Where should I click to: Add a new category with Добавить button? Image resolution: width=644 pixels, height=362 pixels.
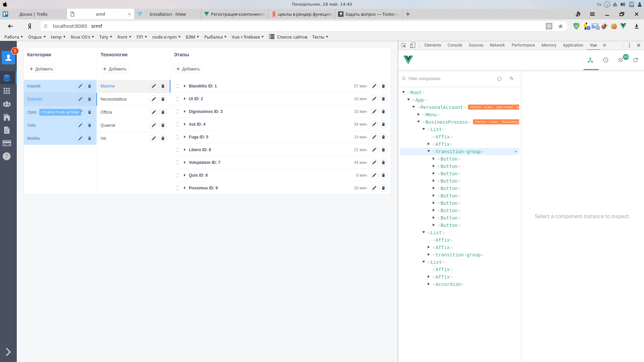coord(41,69)
